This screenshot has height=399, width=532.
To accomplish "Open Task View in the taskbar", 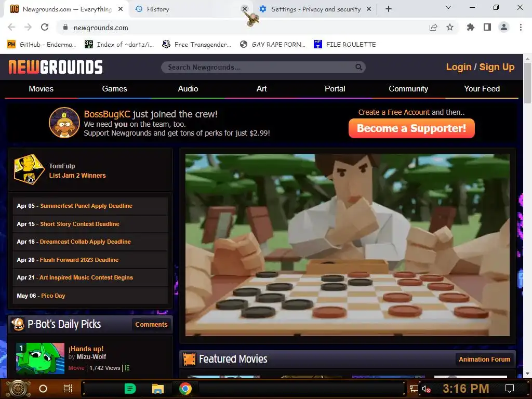I will coord(68,389).
